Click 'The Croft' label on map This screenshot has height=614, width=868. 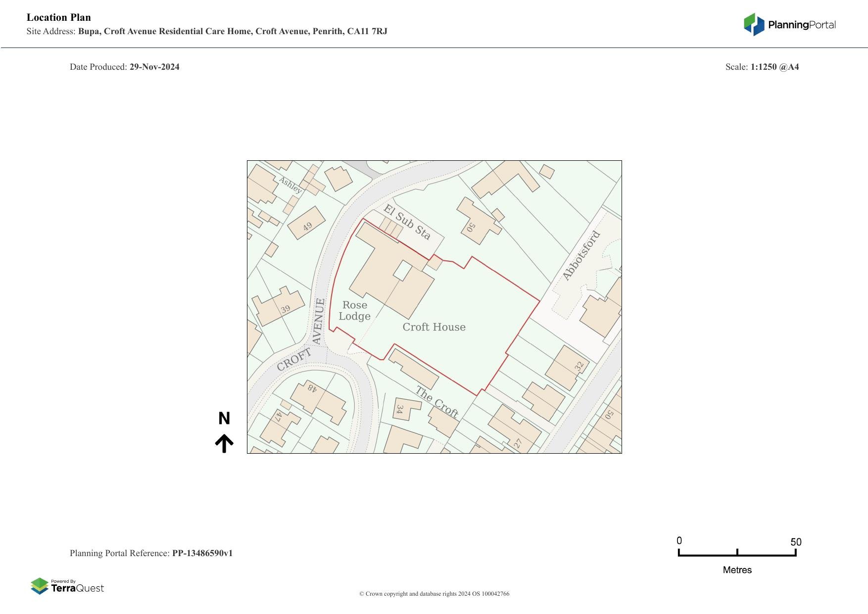click(x=437, y=402)
